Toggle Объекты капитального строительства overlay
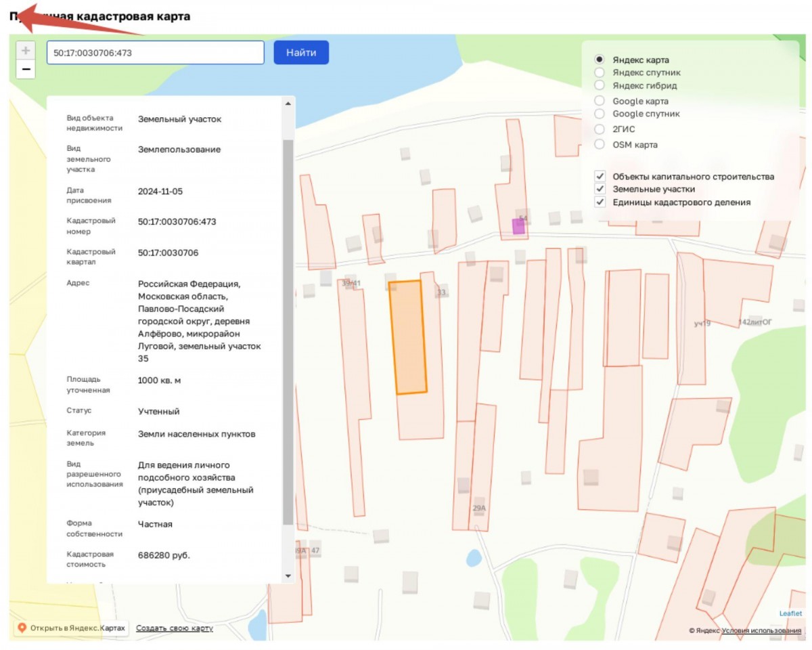812x650 pixels. point(600,176)
